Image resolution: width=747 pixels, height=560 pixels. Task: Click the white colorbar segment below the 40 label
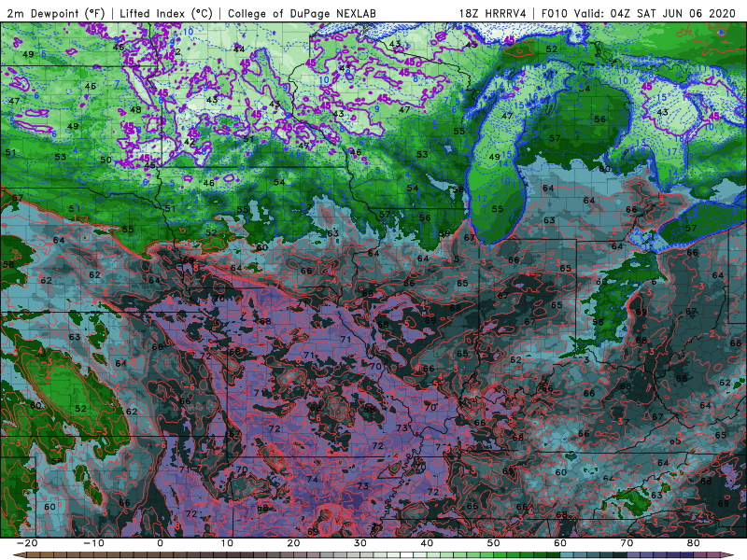[407, 555]
